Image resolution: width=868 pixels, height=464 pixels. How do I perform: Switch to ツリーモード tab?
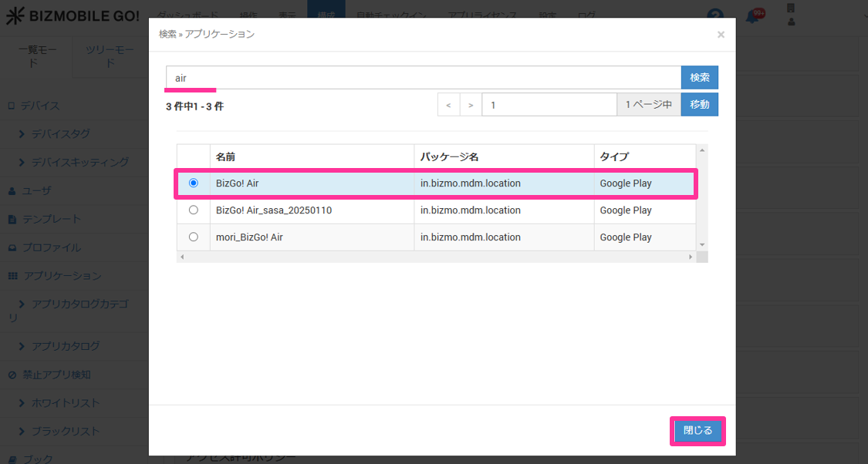coord(110,56)
